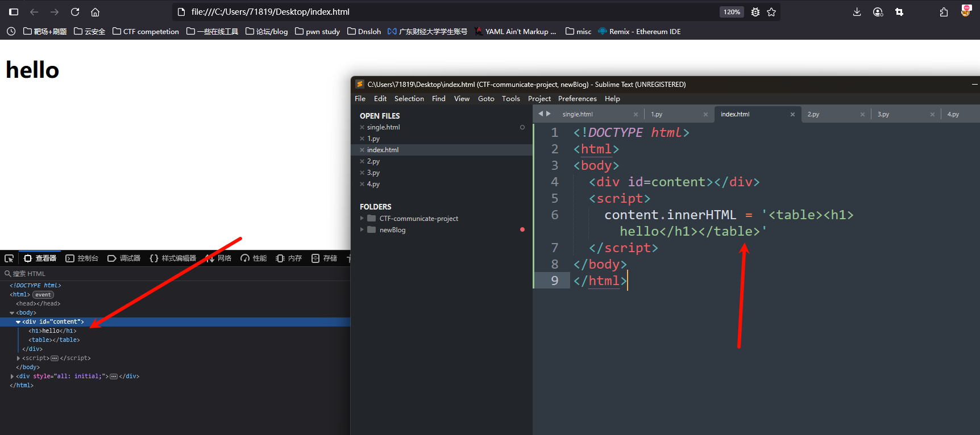The height and width of the screenshot is (435, 980).
Task: Switch to the 性能 Performance tab
Action: coord(254,258)
